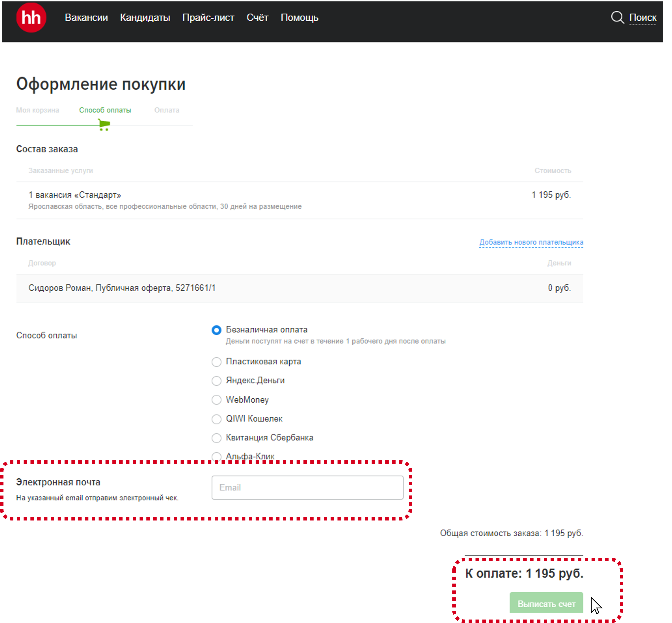Click the Деньги column header
This screenshot has width=672, height=623.
pyautogui.click(x=559, y=263)
